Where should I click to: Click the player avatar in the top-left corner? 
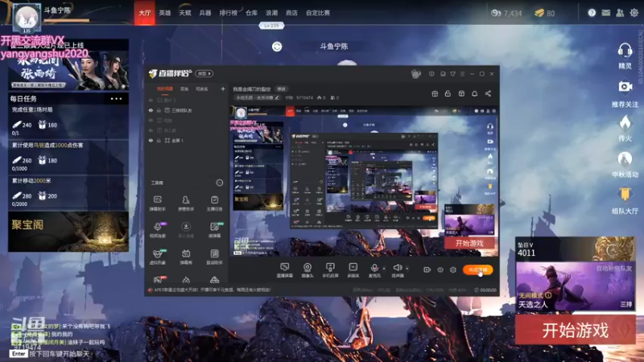coord(27,18)
